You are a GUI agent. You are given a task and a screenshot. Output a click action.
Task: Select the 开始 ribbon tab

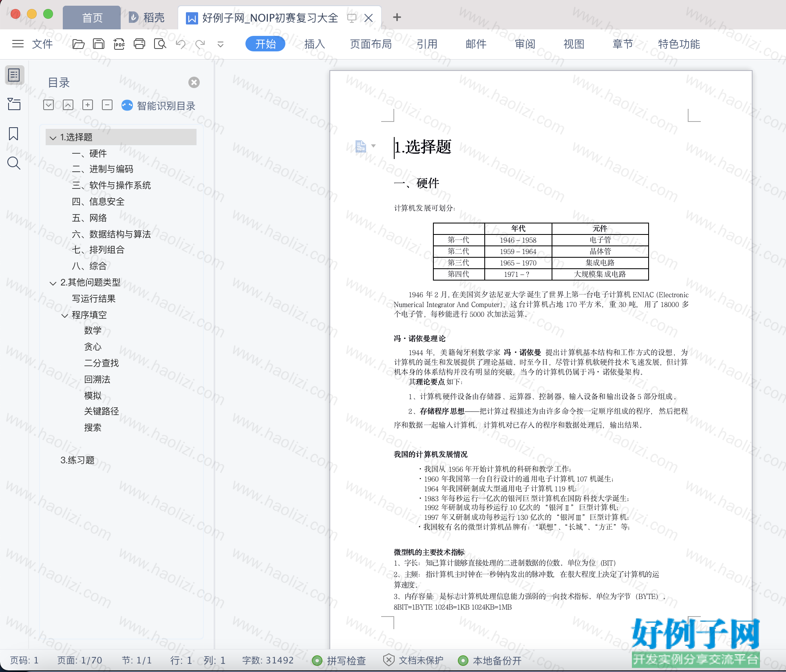point(265,44)
